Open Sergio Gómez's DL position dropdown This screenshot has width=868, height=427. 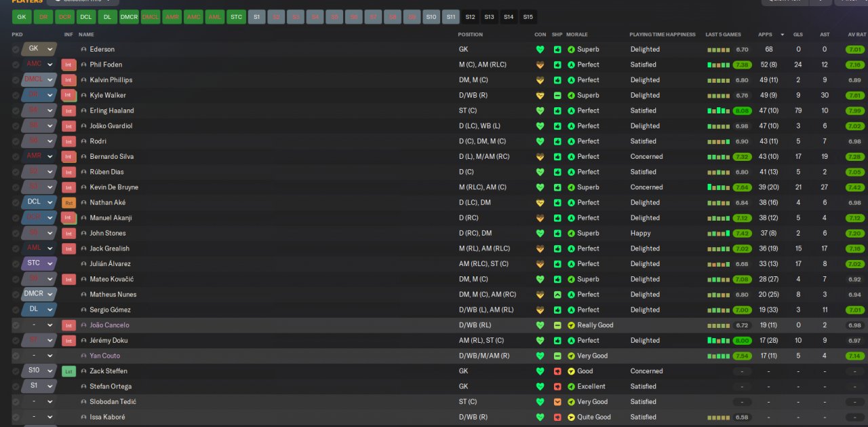pos(39,310)
